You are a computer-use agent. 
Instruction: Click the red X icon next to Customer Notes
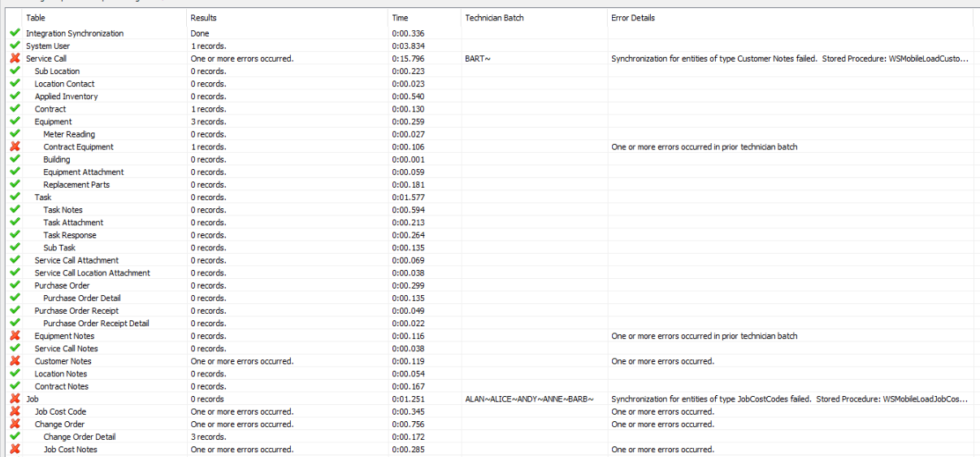pyautogui.click(x=15, y=361)
